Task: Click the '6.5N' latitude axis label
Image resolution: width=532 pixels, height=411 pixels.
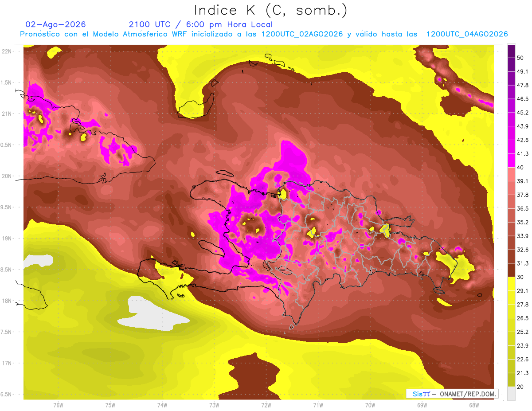Action: pos(7,394)
